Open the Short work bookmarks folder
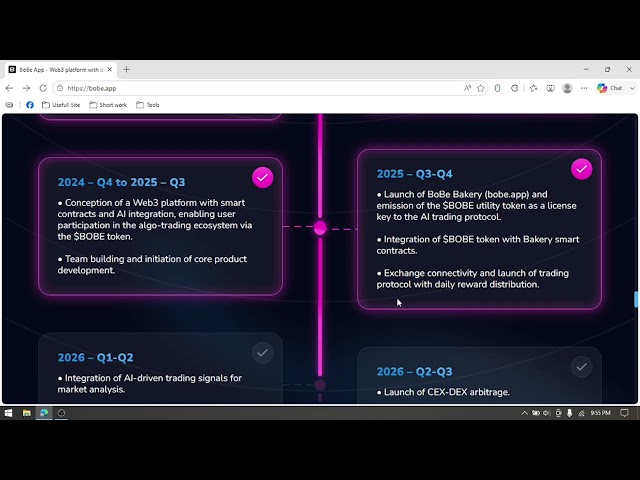This screenshot has height=480, width=640. click(x=108, y=105)
